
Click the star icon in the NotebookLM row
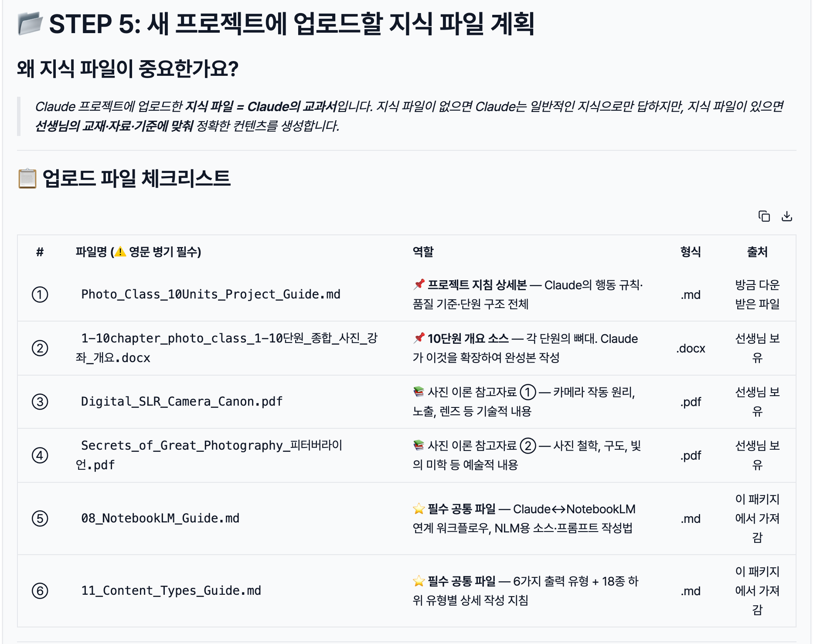(x=419, y=508)
